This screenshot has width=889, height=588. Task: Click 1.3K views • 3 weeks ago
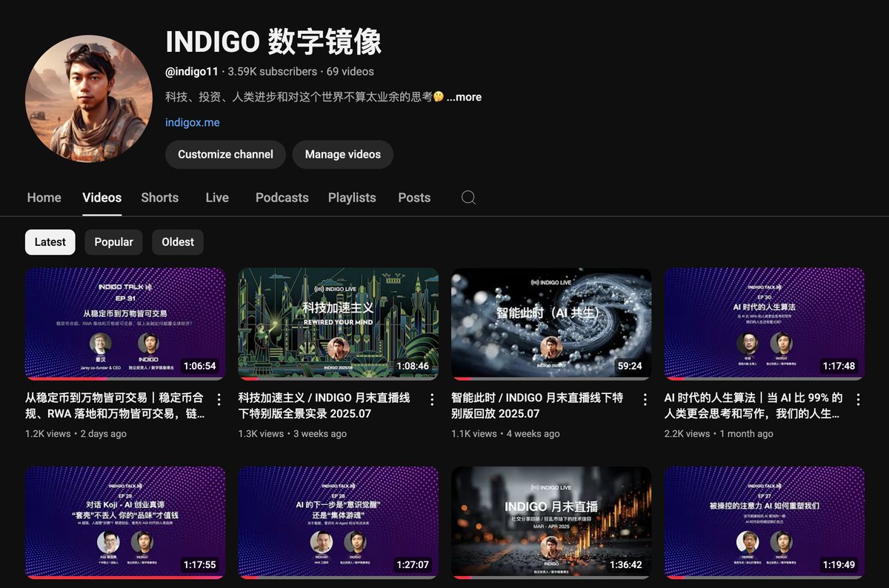point(292,434)
